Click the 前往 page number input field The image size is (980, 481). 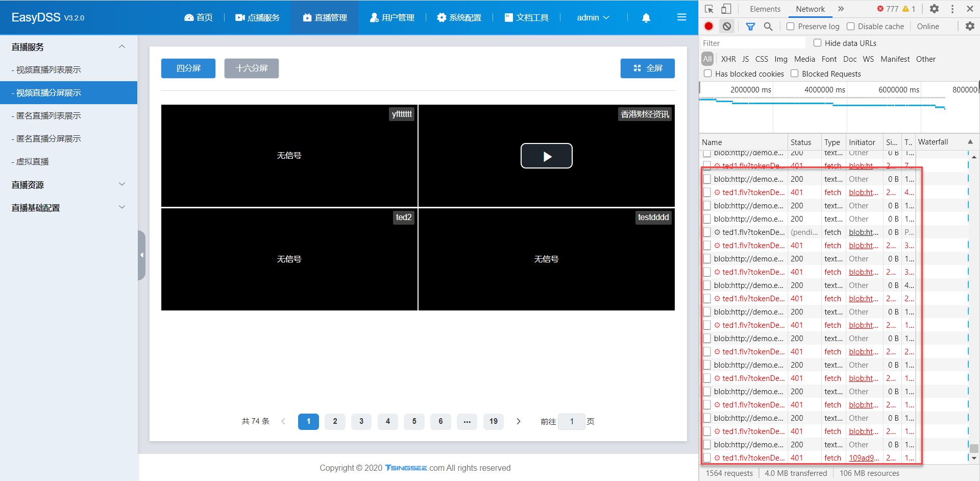[x=572, y=421]
